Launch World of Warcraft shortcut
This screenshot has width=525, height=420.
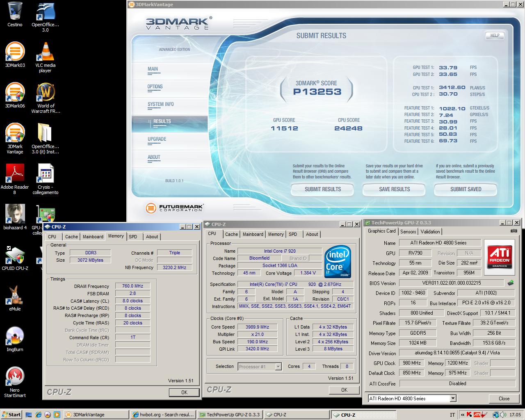[x=46, y=98]
